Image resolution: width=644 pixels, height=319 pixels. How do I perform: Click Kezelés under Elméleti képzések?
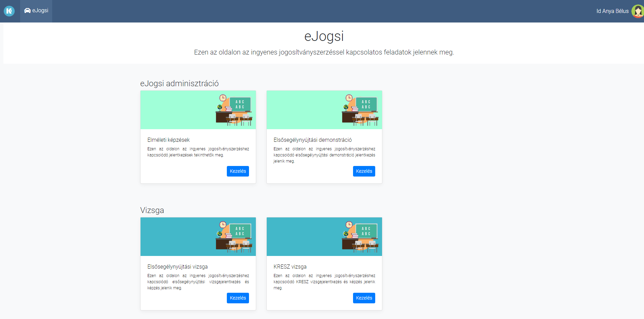pyautogui.click(x=238, y=171)
